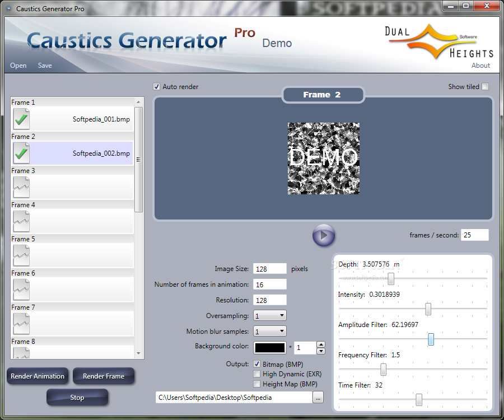
Task: Uncheck the Bitmap (BMP) output option
Action: 257,364
